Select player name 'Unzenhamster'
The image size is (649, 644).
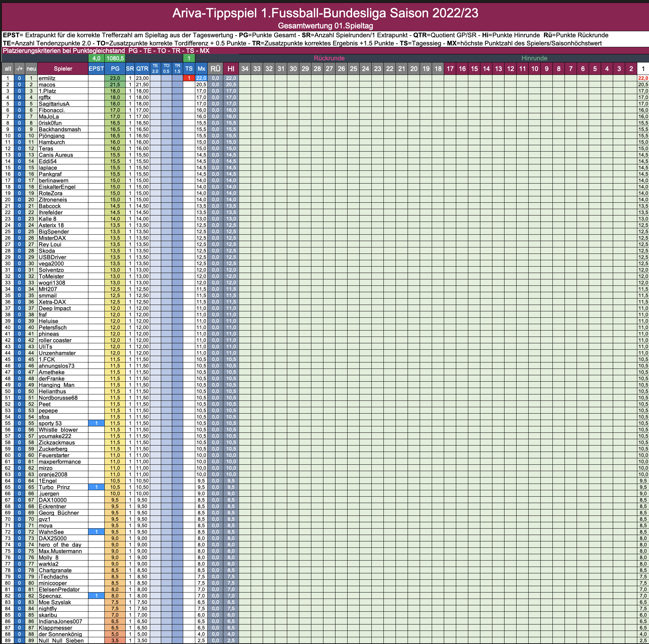click(x=57, y=353)
